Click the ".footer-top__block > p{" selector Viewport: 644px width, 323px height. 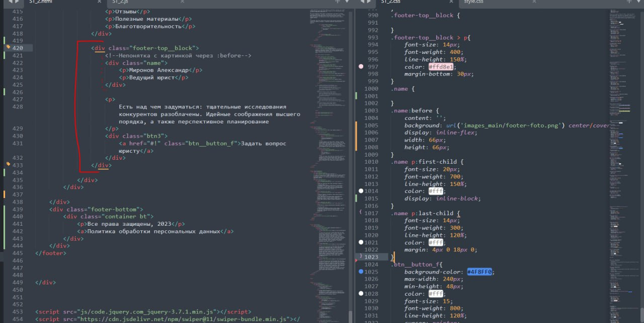point(431,37)
